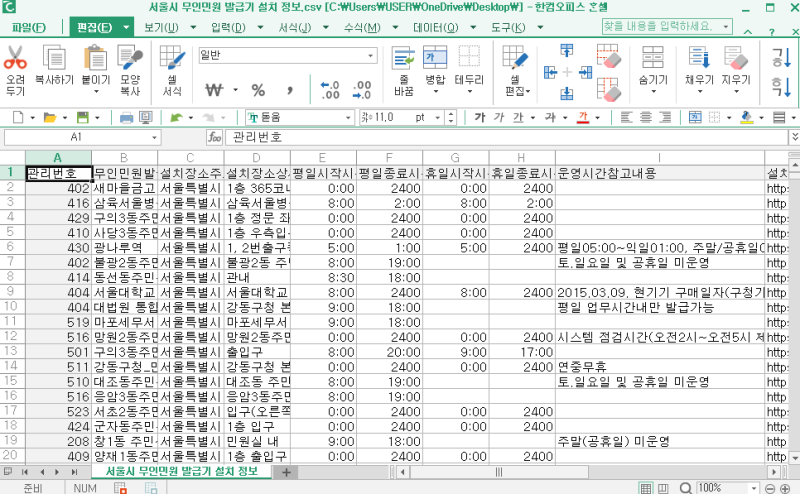Click the formula bar containing 관리번호
Screen dimensions: 800x494
508,137
